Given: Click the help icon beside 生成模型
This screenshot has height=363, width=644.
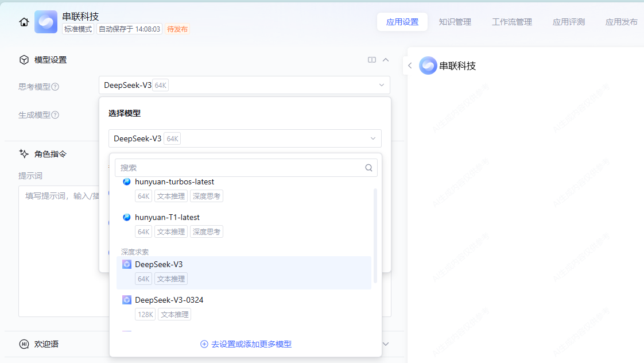Looking at the screenshot, I should click(55, 115).
